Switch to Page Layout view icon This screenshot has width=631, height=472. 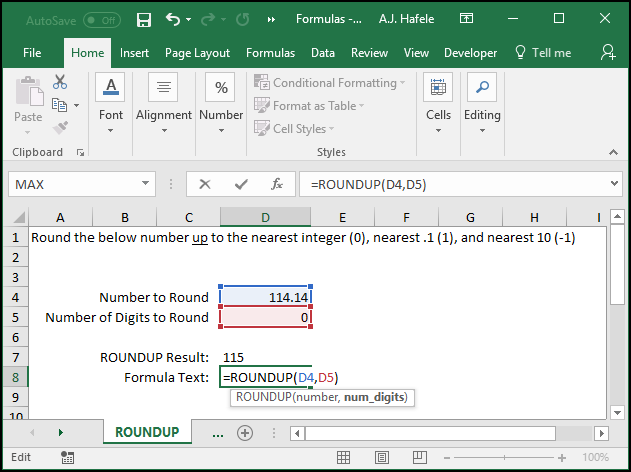pos(381,458)
